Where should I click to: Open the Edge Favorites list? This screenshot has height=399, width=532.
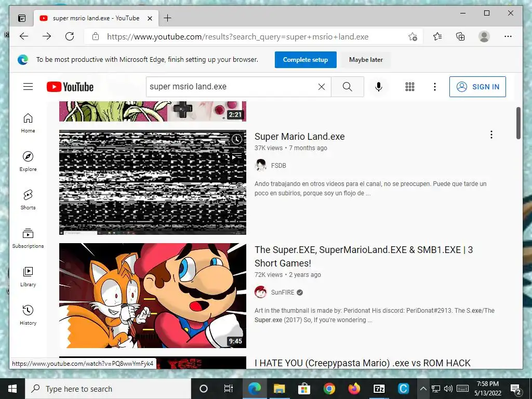tap(437, 36)
